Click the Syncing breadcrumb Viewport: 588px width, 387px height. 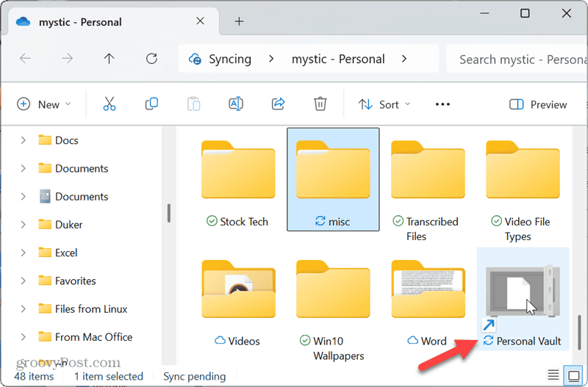[230, 59]
